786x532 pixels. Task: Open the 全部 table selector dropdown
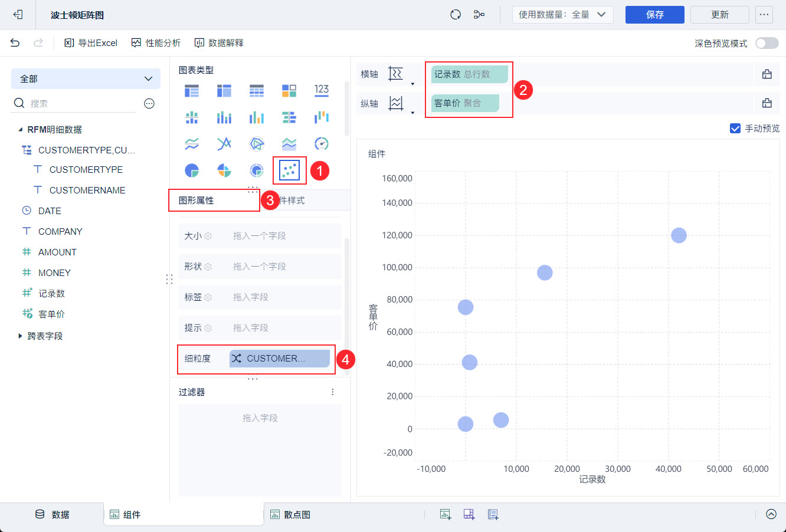pos(86,79)
